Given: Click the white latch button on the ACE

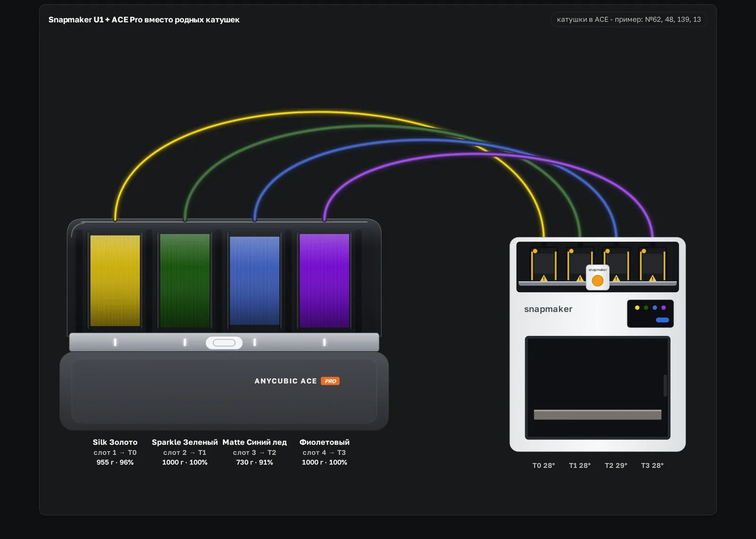Looking at the screenshot, I should 224,342.
